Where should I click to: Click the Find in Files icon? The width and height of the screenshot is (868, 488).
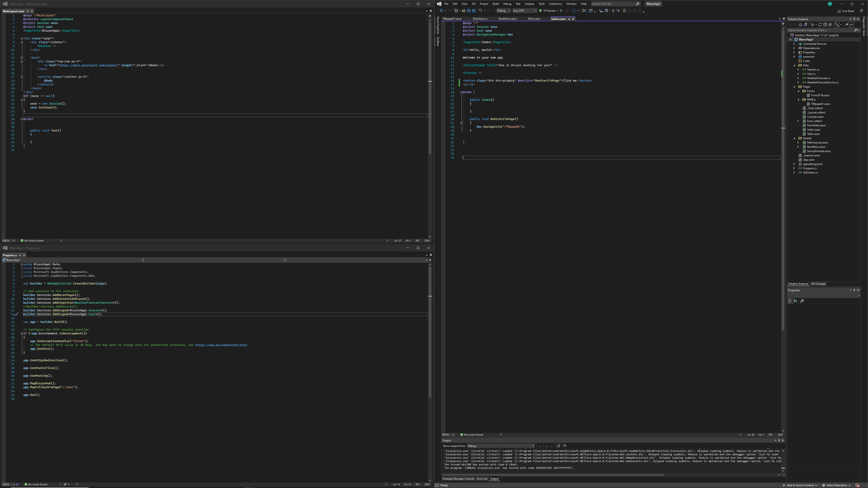[584, 11]
